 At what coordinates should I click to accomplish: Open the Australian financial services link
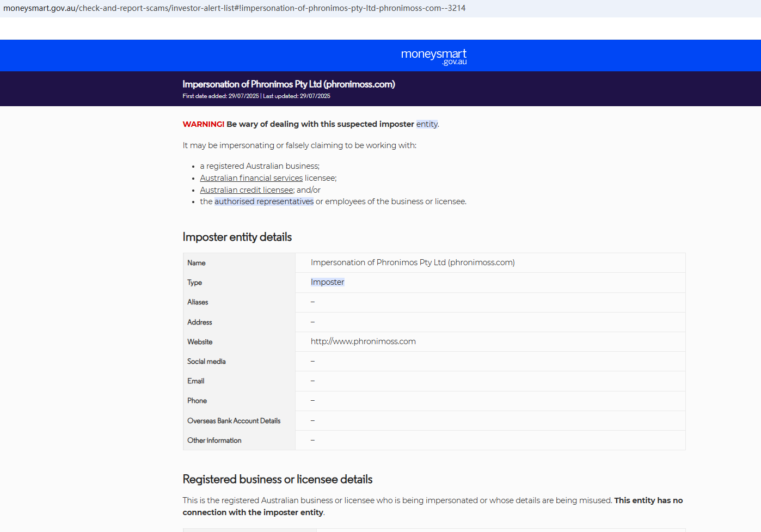(x=251, y=178)
